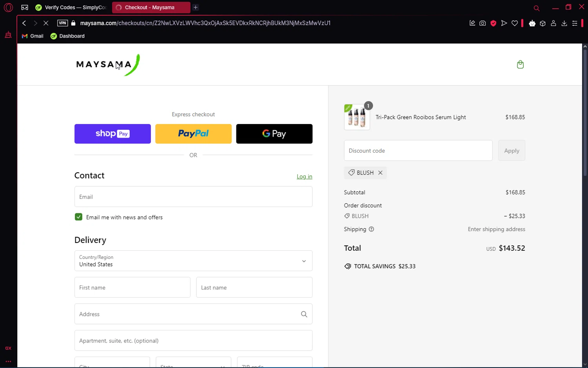The width and height of the screenshot is (588, 368).
Task: Pay with PayPal button
Action: [x=193, y=134]
